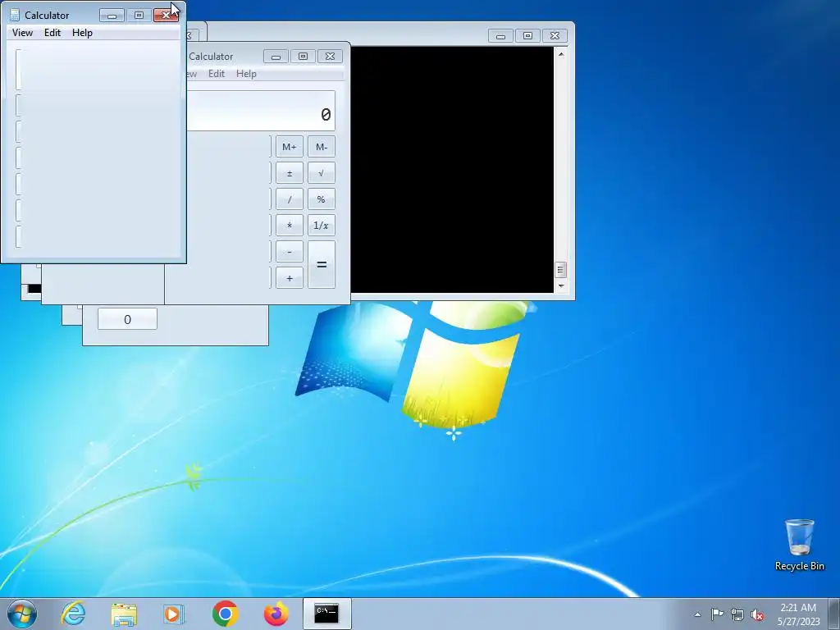The image size is (840, 630).
Task: Open Help menu in the second Calculator
Action: tap(246, 74)
